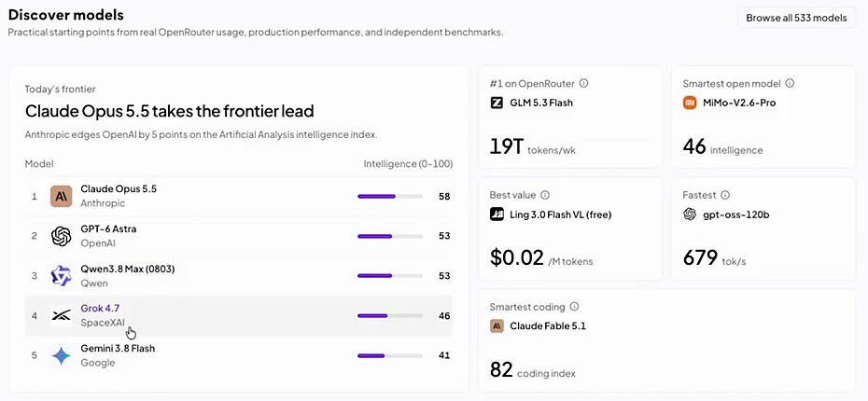Viewport: 868px width, 401px height.
Task: Click the 19T tokens/wk value
Action: (533, 146)
